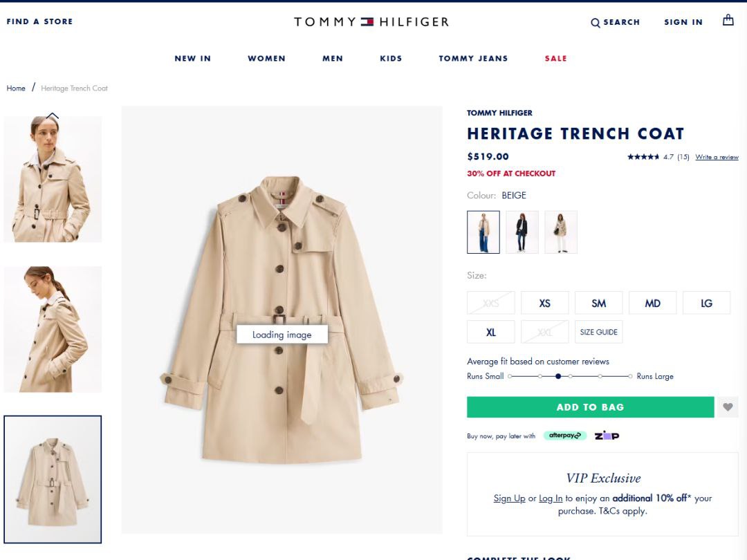The height and width of the screenshot is (560, 747).
Task: Click the Afterpay payment badge
Action: (564, 436)
